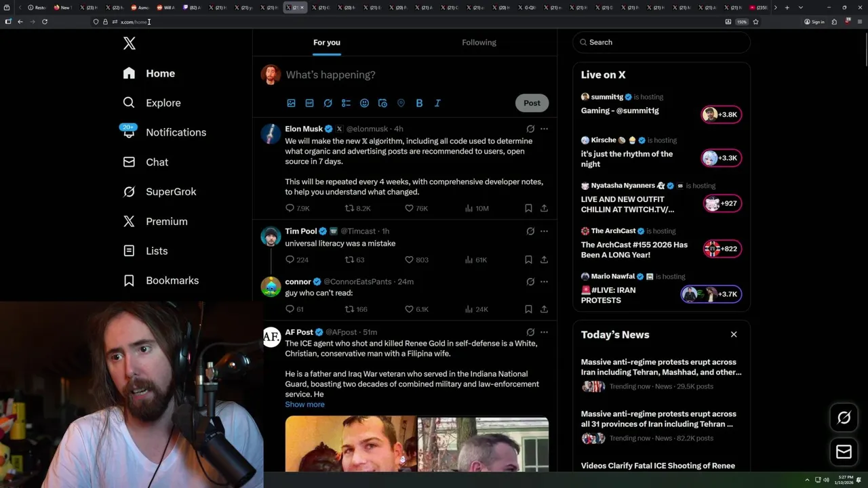Viewport: 868px width, 488px height.
Task: Open the emoji picker in composer
Action: [x=364, y=103]
